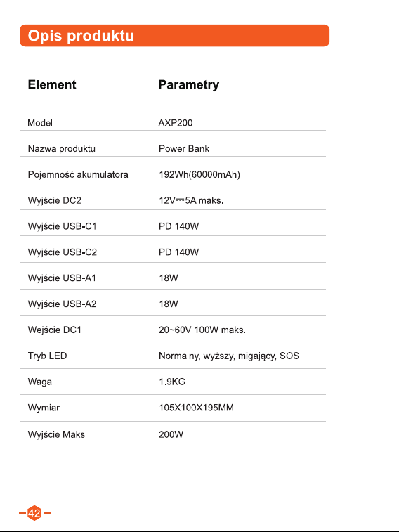Click the Parametry column heading
The width and height of the screenshot is (399, 532).
pos(189,85)
